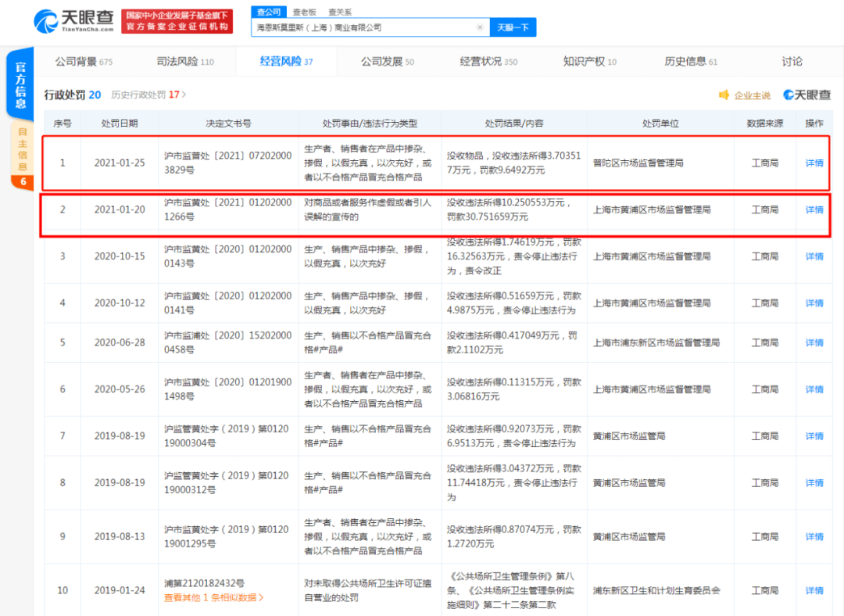Select the date cell 2020-06-28
844x616 pixels.
pyautogui.click(x=120, y=342)
